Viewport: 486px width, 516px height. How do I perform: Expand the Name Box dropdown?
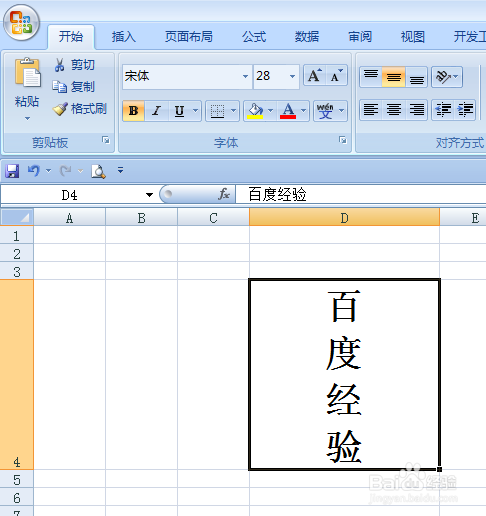coord(149,195)
